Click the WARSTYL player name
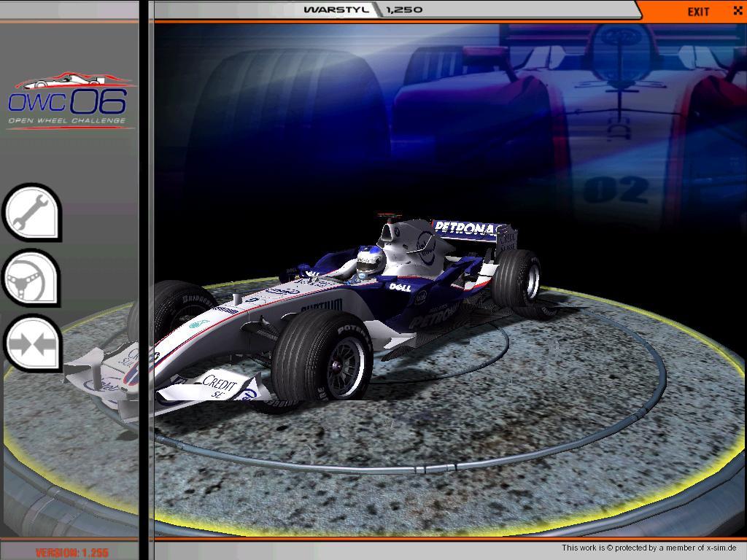747x560 pixels. (x=337, y=9)
